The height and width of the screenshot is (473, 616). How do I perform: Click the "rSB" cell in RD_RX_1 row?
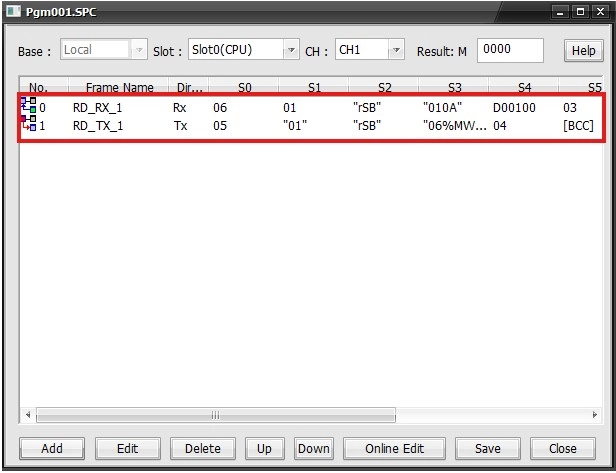(x=367, y=108)
